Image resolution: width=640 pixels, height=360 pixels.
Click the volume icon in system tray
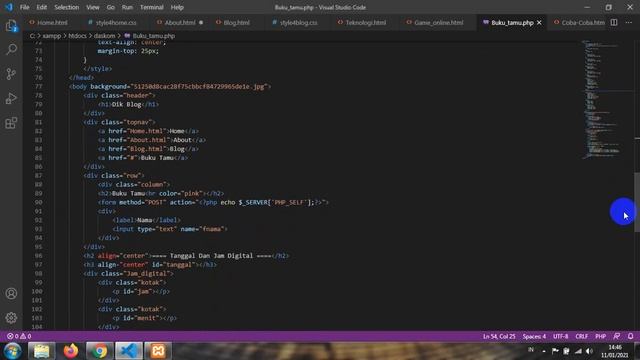pos(589,351)
